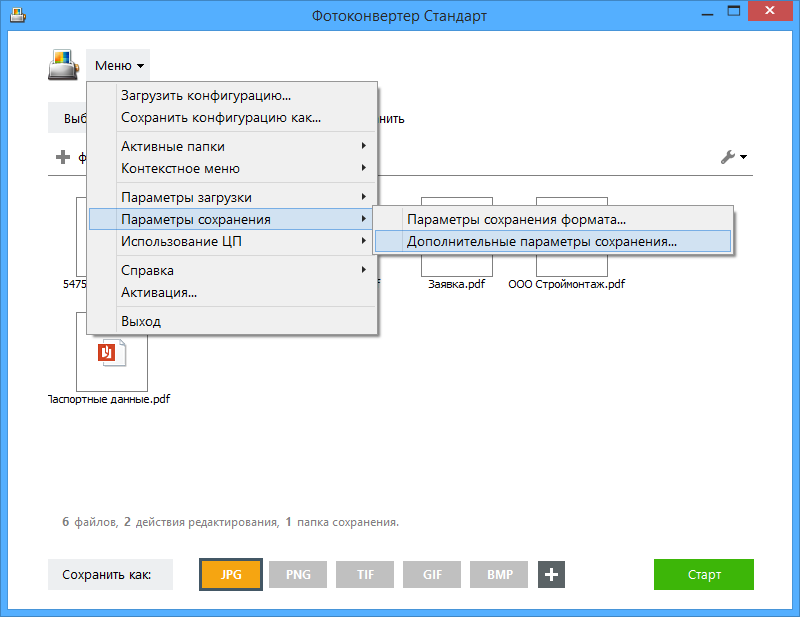This screenshot has height=617, width=800.
Task: Click the red PDF icon on Паспортные данные thumbnail
Action: coord(112,353)
